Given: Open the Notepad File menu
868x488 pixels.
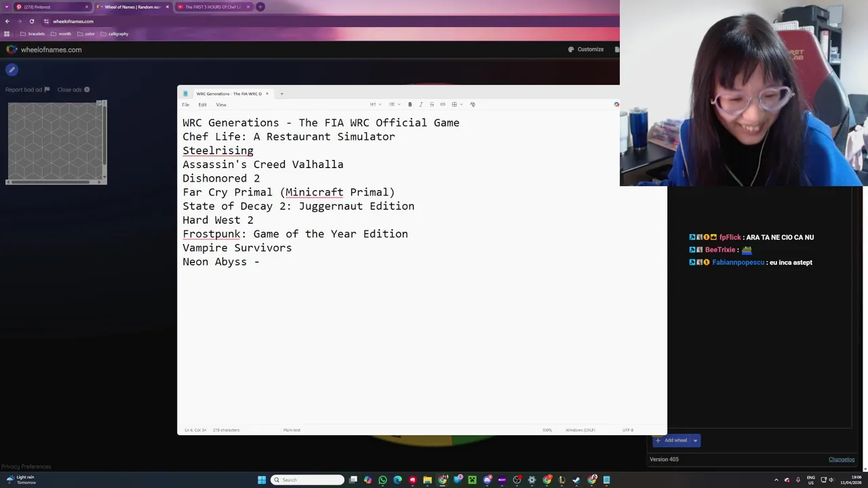Looking at the screenshot, I should click(x=185, y=104).
